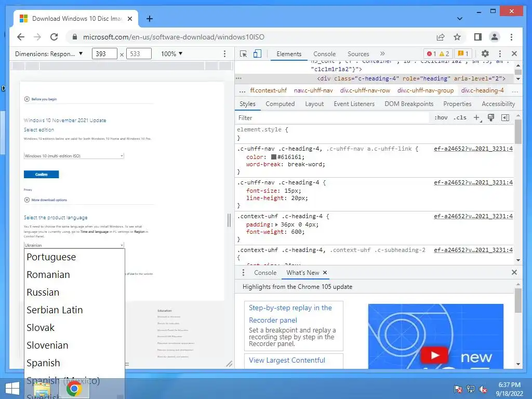Image resolution: width=532 pixels, height=399 pixels.
Task: Select div.c-uhff-nav-row in the breadcrumb
Action: 365,90
